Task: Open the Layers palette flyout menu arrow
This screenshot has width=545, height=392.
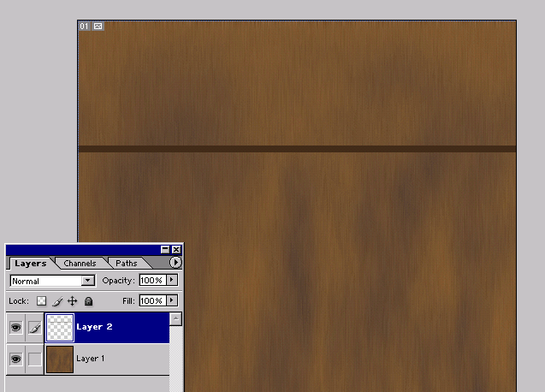Action: click(x=175, y=262)
